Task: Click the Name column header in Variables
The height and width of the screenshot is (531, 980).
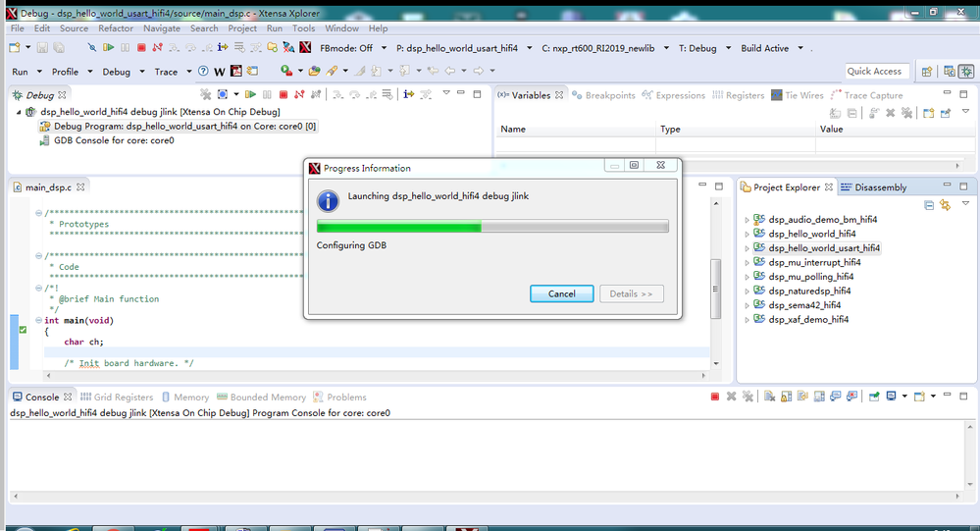Action: click(x=575, y=129)
